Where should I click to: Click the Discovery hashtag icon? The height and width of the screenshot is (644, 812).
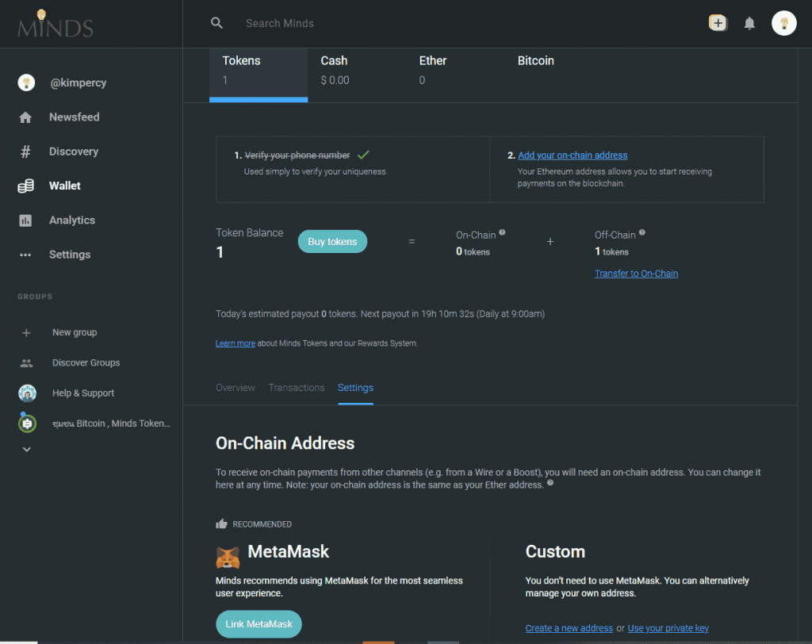coord(25,151)
